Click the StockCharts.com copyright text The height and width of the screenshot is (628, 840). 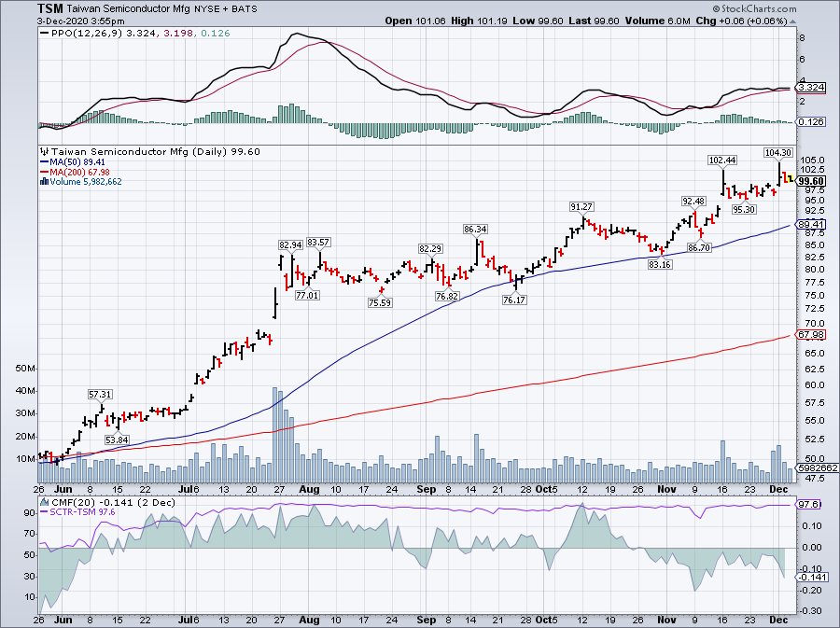tap(754, 8)
